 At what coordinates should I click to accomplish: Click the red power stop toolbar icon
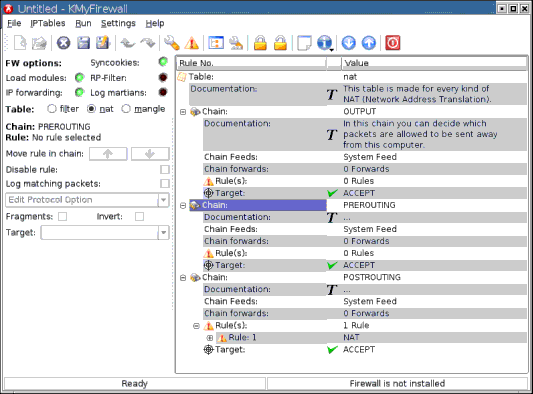tap(393, 43)
